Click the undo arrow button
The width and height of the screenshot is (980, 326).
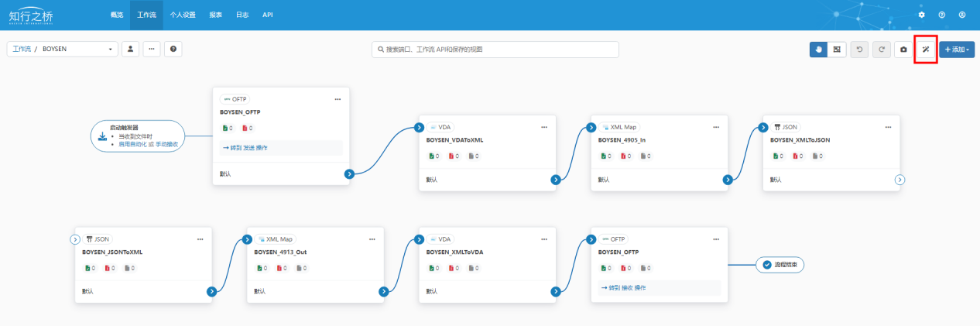858,50
